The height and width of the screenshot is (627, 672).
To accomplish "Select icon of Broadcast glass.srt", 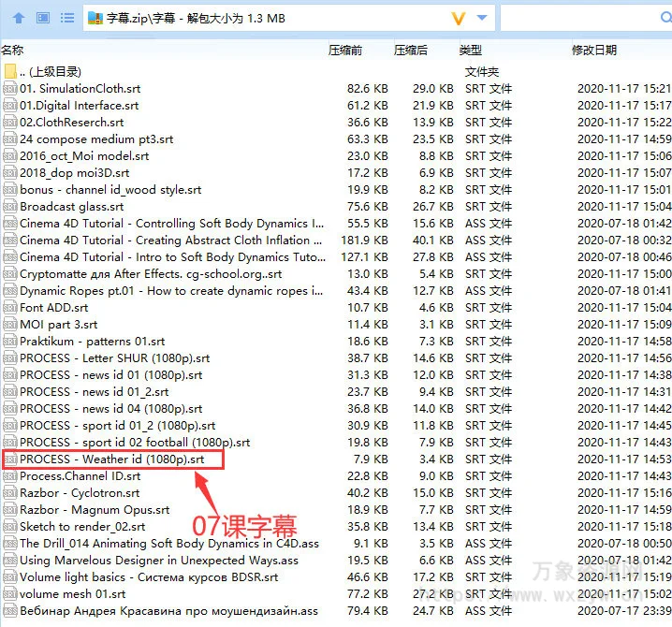I will tap(10, 207).
